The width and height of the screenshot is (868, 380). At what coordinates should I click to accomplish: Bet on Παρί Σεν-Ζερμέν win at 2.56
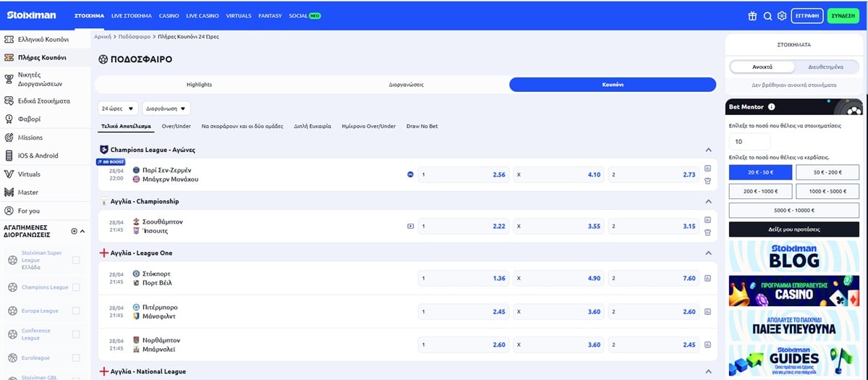pyautogui.click(x=464, y=174)
